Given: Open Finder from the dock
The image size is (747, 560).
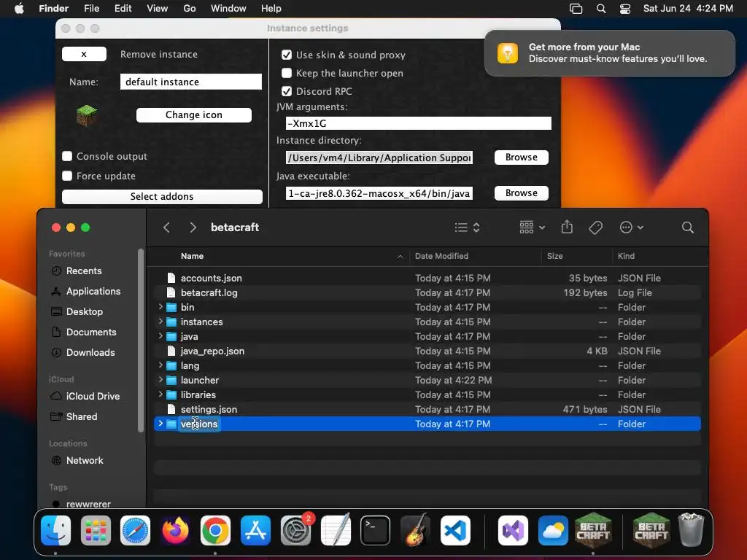Looking at the screenshot, I should pyautogui.click(x=55, y=531).
